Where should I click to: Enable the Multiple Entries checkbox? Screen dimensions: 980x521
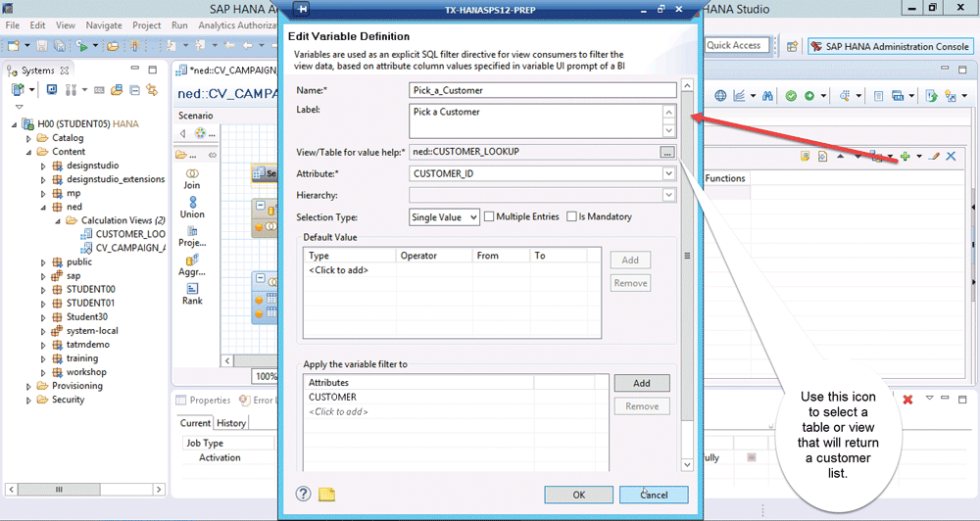pos(489,216)
